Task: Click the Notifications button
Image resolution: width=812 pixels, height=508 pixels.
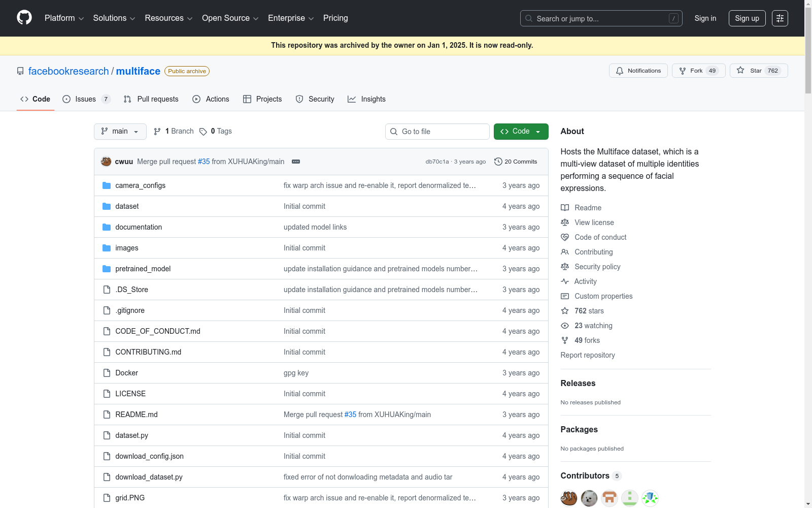Action: point(638,71)
